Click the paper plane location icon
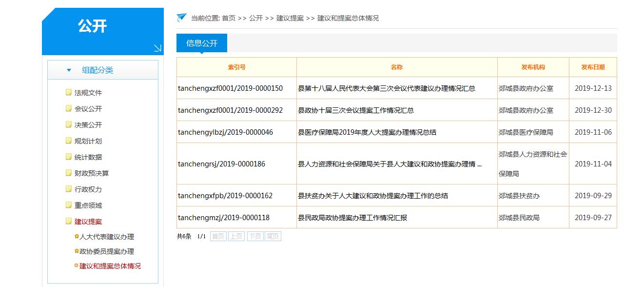The image size is (644, 287). coord(181,18)
